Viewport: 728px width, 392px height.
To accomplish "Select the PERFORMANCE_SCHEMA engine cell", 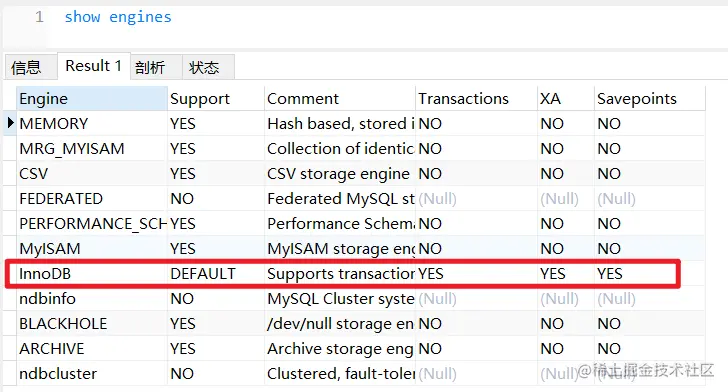I will click(x=92, y=223).
